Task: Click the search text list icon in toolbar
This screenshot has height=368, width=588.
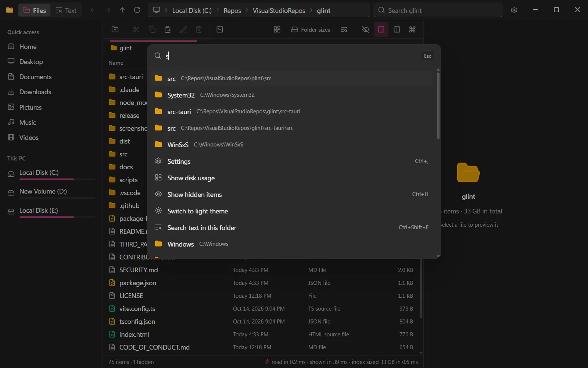Action: (344, 29)
